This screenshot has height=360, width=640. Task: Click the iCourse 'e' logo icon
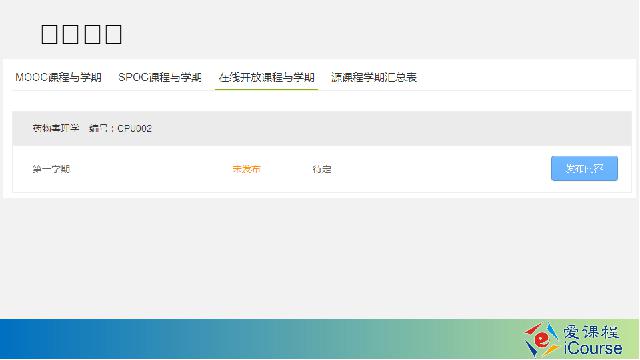click(541, 339)
